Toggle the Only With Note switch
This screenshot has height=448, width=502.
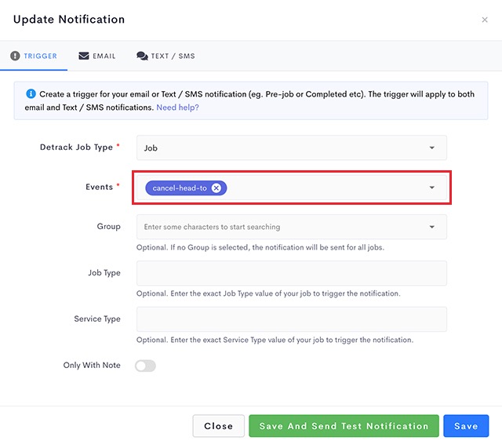pos(145,366)
